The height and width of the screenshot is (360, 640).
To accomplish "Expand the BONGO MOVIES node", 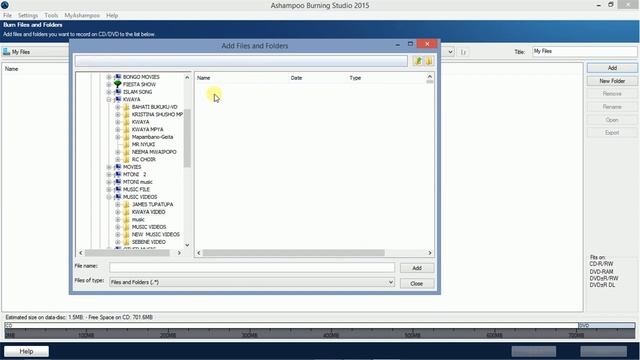I will tap(109, 77).
